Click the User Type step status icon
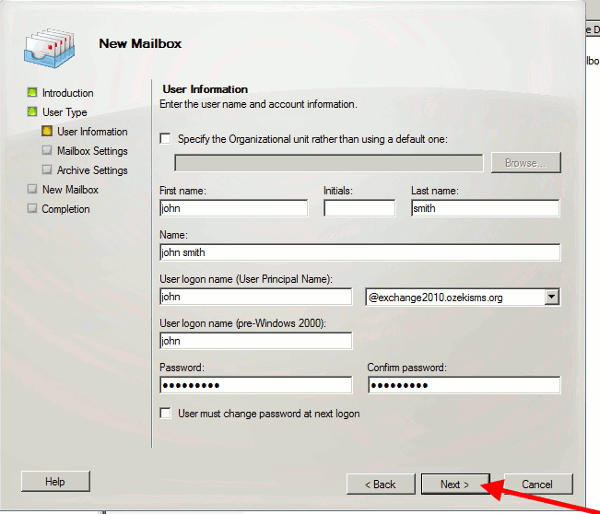600x514 pixels. pos(32,112)
